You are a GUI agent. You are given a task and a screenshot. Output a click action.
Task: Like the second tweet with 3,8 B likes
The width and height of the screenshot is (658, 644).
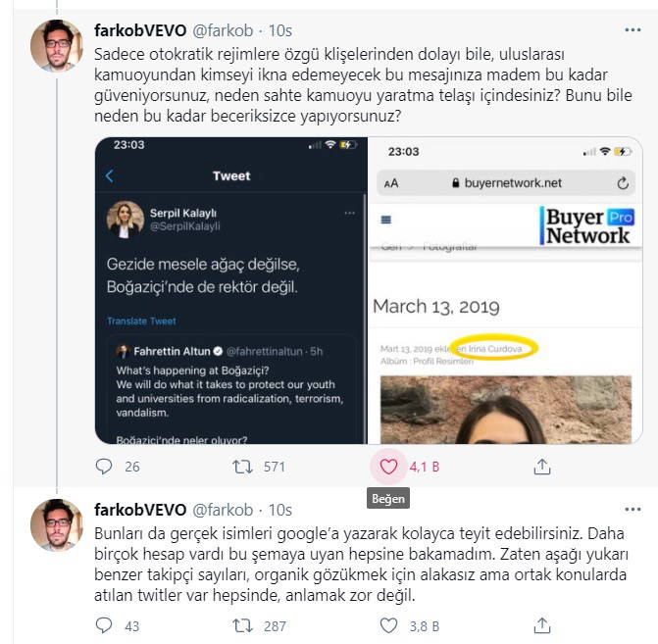click(388, 624)
